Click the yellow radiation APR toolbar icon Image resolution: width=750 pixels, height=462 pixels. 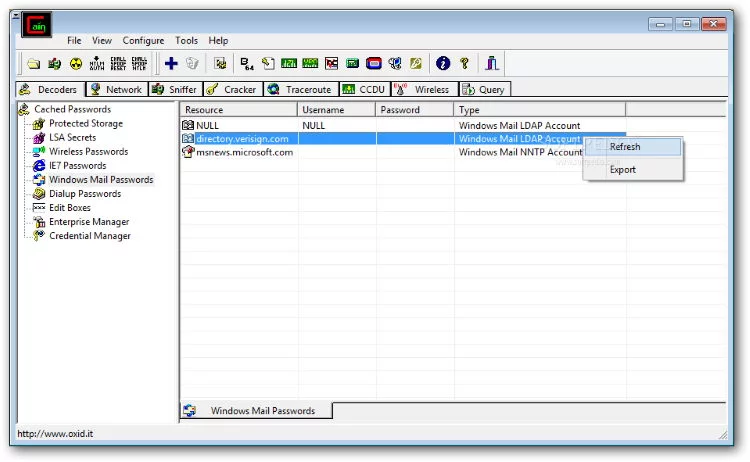[76, 64]
